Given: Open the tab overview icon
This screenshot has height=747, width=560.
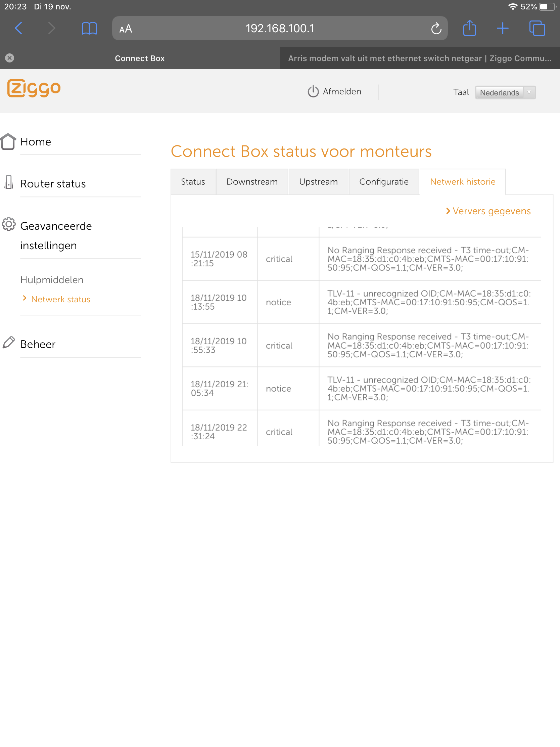Looking at the screenshot, I should [537, 28].
